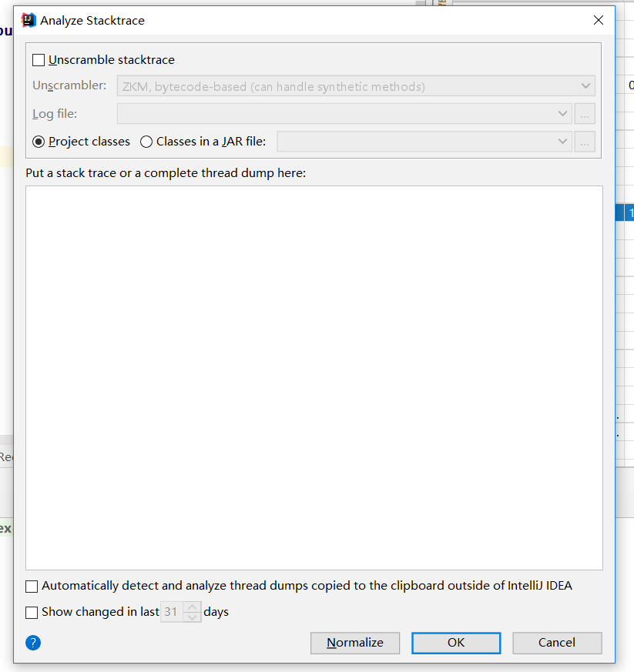The height and width of the screenshot is (672, 634).
Task: Confirm the dialog with OK
Action: pyautogui.click(x=456, y=643)
